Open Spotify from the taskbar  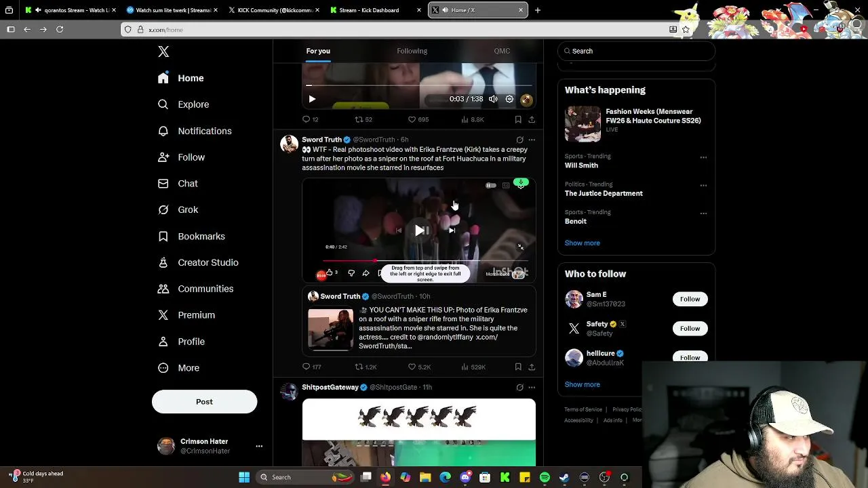click(x=545, y=477)
